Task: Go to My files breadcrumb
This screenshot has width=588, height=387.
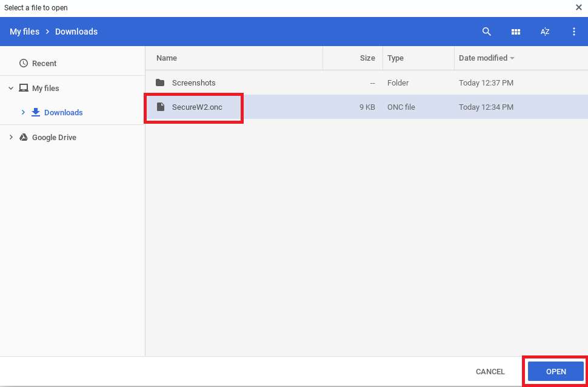Action: (24, 32)
